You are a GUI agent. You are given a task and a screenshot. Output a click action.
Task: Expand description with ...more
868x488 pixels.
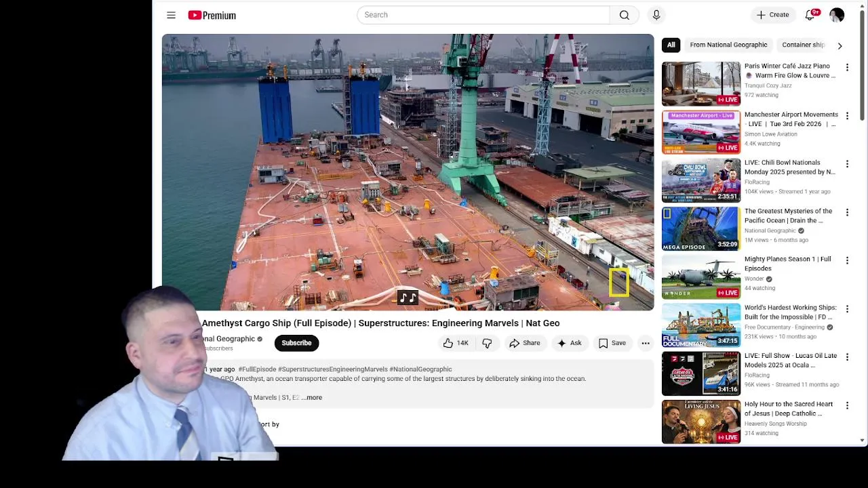[312, 397]
